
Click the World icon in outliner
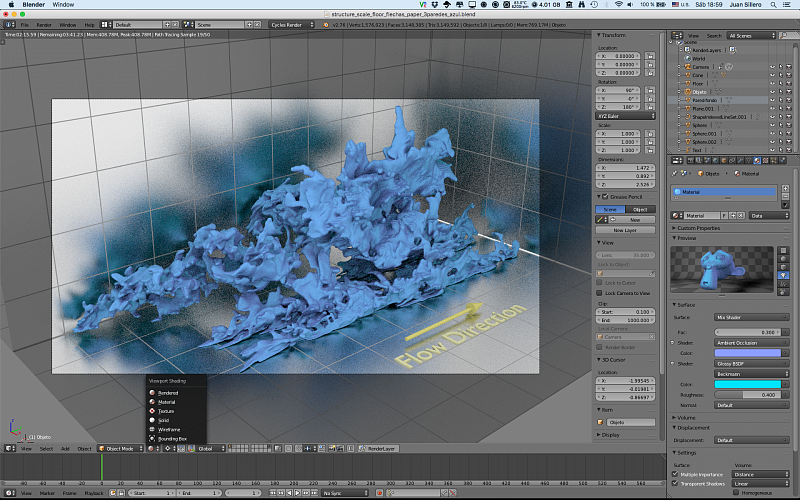(x=686, y=58)
